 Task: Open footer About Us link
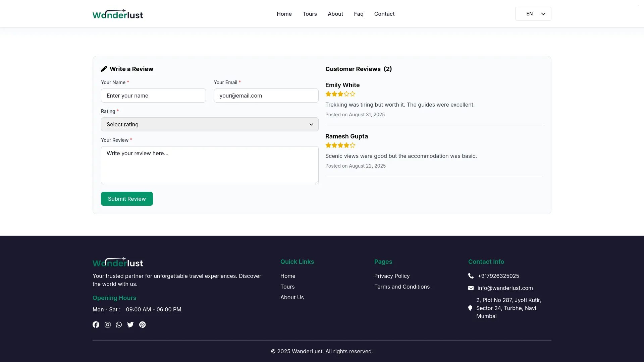click(292, 297)
